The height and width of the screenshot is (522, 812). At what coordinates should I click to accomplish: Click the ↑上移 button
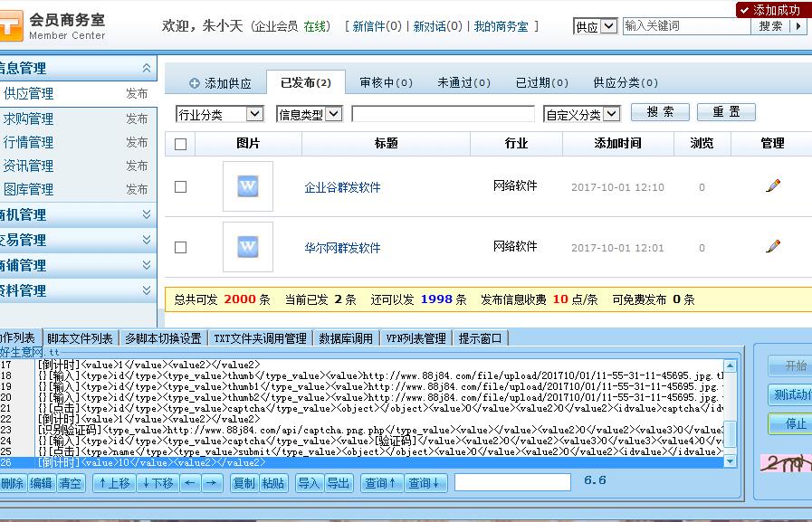tap(114, 483)
